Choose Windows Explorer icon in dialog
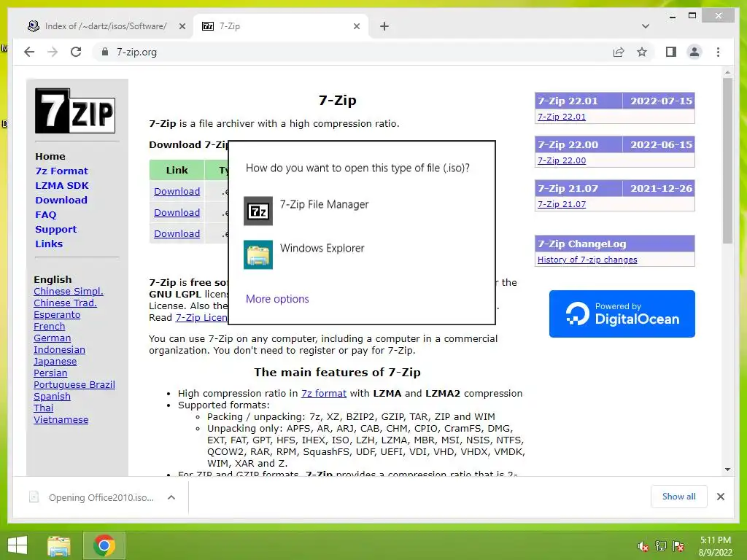Image resolution: width=747 pixels, height=560 pixels. click(258, 254)
